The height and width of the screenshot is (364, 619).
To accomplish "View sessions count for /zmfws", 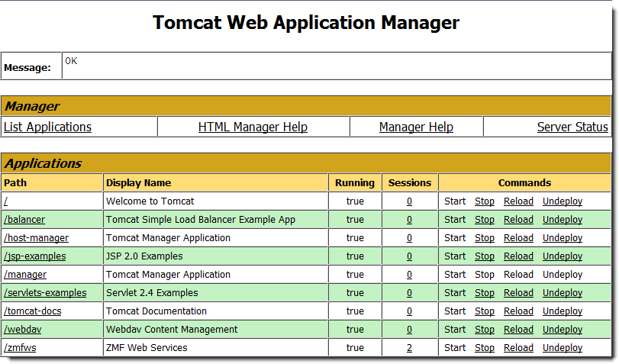I will [x=409, y=348].
